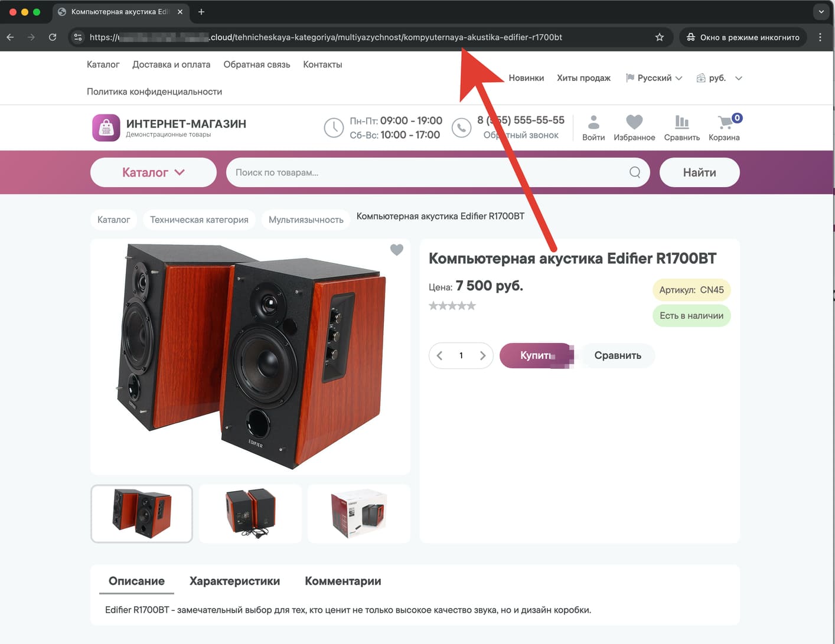The height and width of the screenshot is (644, 835).
Task: Expand the Каталог dropdown button
Action: (154, 172)
